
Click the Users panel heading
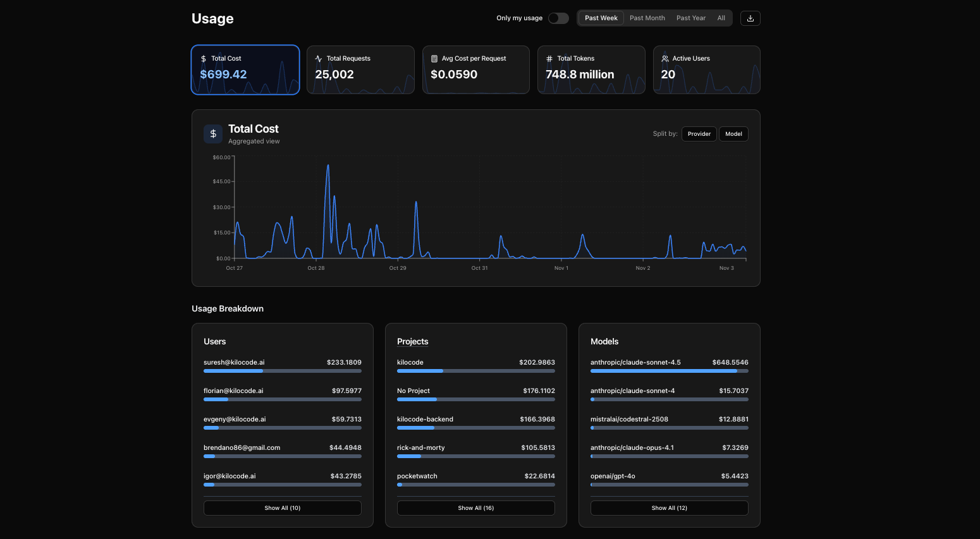pyautogui.click(x=215, y=341)
